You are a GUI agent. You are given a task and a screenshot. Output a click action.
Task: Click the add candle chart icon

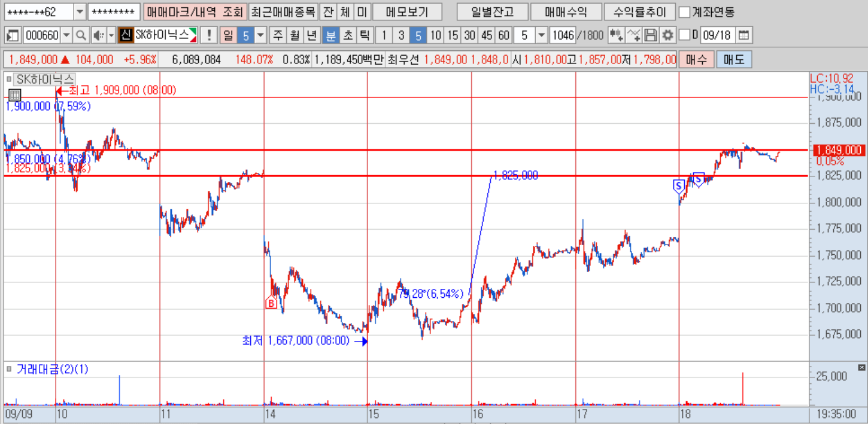(616, 35)
